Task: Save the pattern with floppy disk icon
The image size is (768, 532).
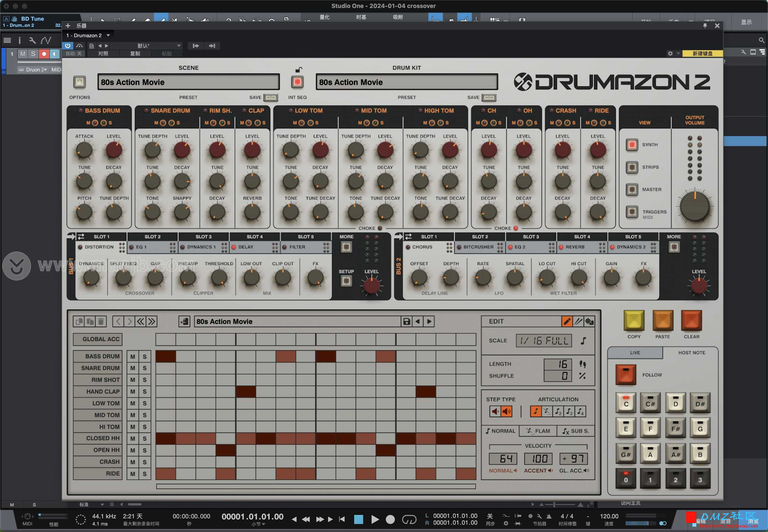Action: pos(406,321)
